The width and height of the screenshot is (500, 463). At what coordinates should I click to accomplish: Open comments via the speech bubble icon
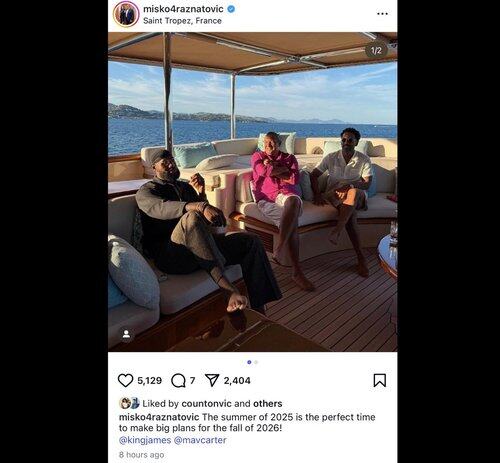[178, 380]
